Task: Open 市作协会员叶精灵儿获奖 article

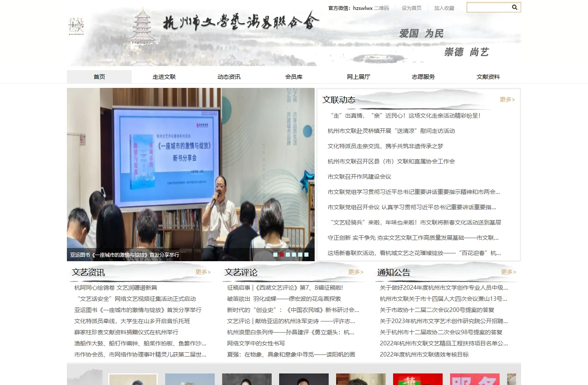Action: 140,354
